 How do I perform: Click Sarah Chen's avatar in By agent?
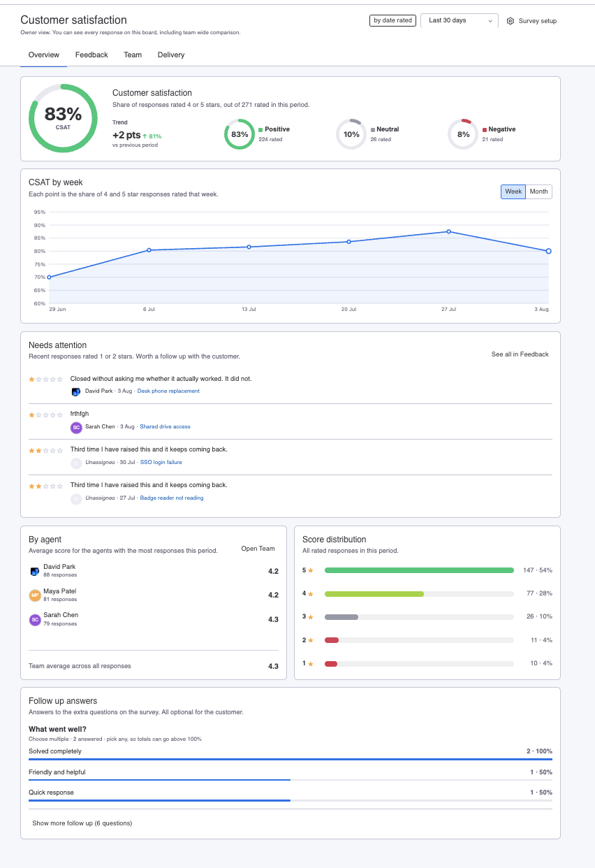pos(34,619)
